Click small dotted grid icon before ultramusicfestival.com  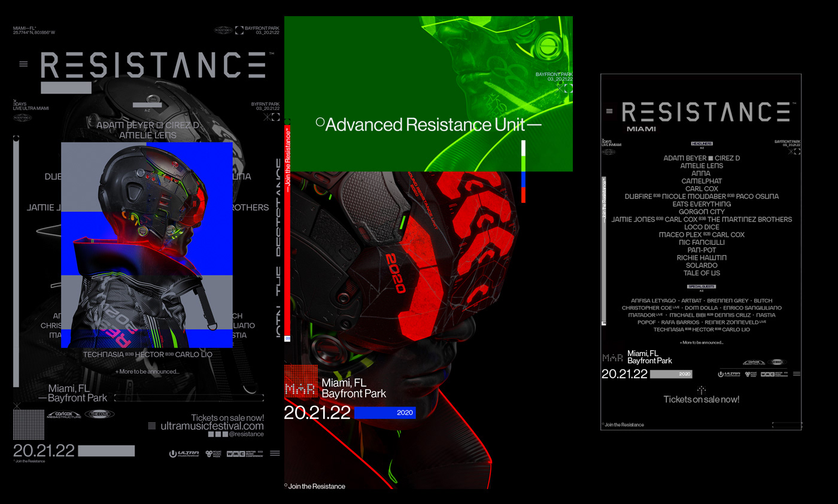[152, 426]
